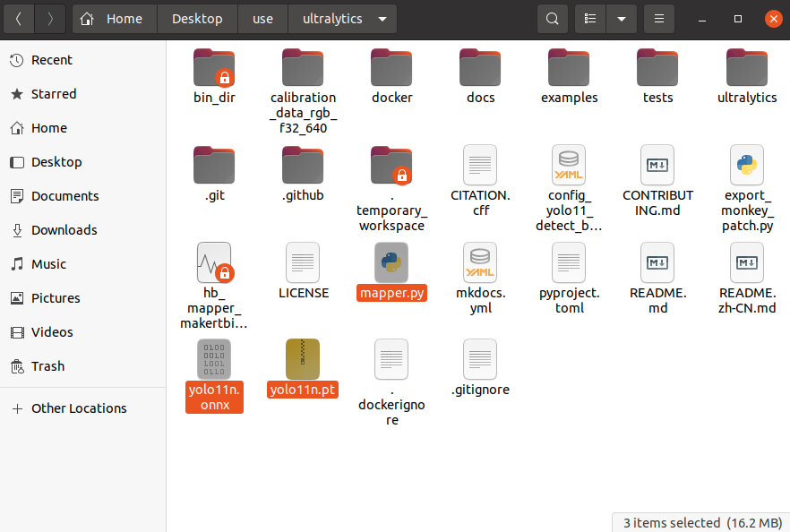Viewport: 790px width, 532px height.
Task: Select Starred in the sidebar
Action: (53, 94)
